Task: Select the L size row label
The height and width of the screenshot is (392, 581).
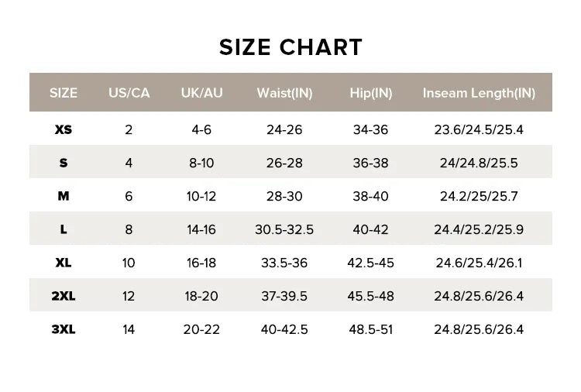Action: pos(64,229)
